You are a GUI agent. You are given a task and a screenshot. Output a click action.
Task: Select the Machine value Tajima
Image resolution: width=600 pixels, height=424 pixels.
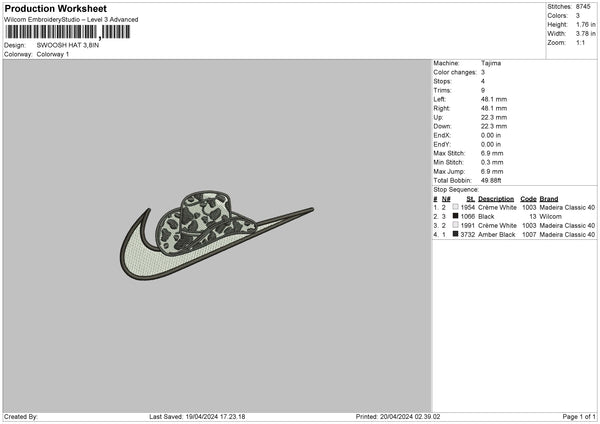[491, 63]
